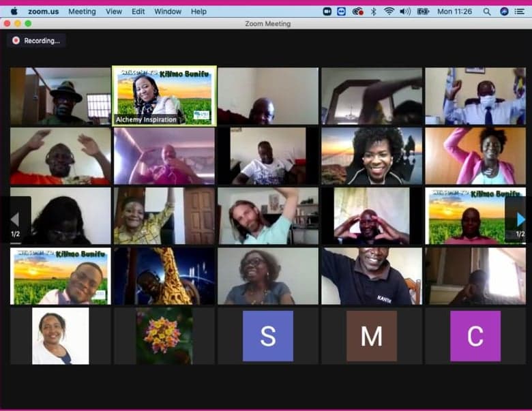Click the Zoom camera menu bar icon

(327, 12)
